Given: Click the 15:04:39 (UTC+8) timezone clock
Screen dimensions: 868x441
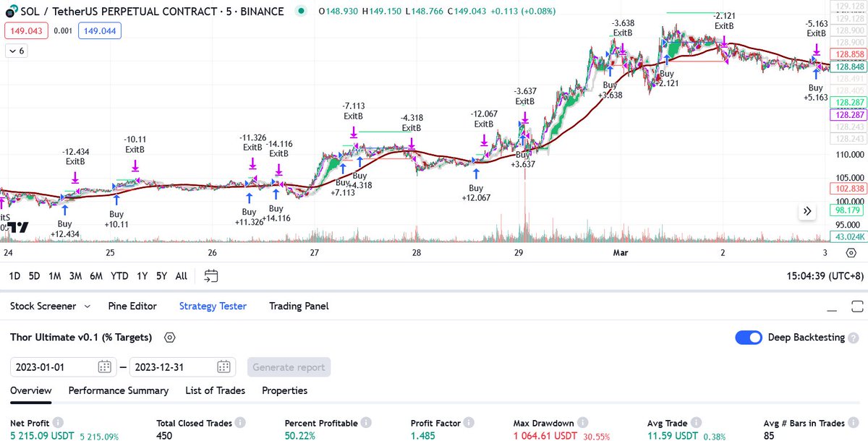Looking at the screenshot, I should pos(824,275).
